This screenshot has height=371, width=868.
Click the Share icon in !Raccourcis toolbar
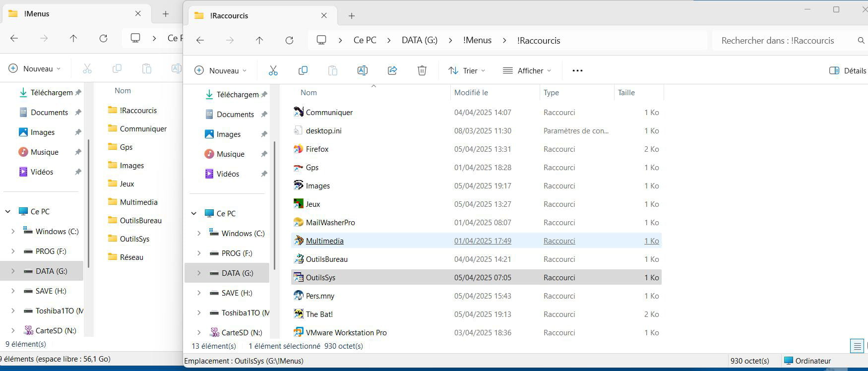392,70
